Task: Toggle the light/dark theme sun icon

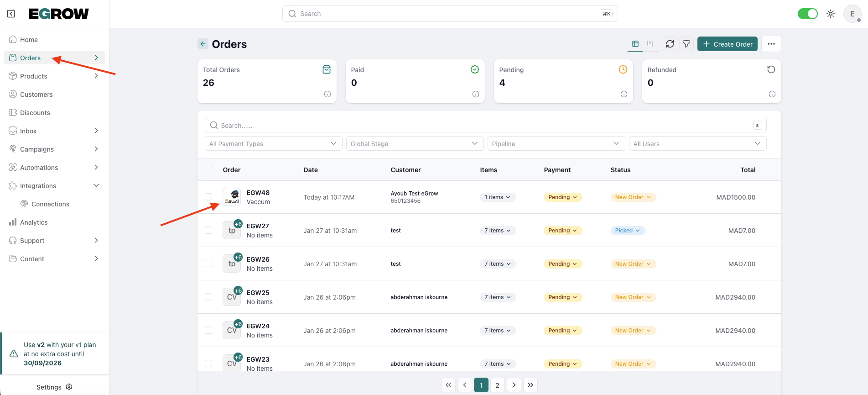Action: [831, 14]
